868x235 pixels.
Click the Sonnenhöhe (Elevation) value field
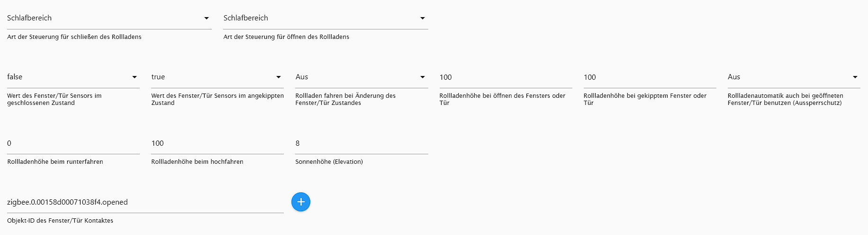[362, 143]
